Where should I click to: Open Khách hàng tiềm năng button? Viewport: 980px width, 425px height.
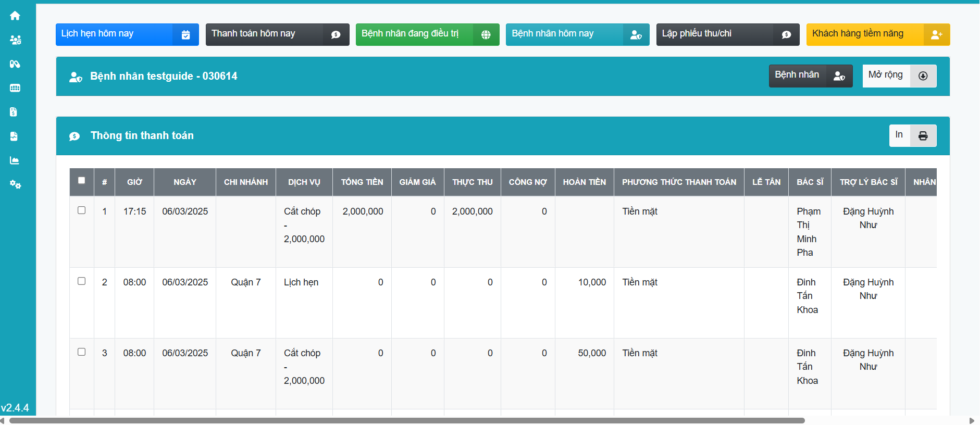point(877,34)
